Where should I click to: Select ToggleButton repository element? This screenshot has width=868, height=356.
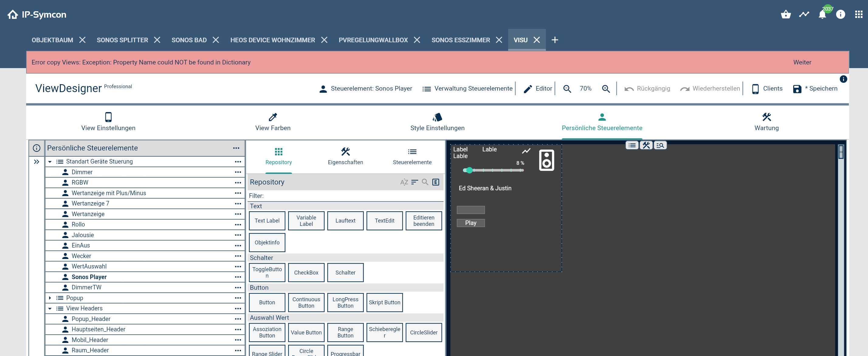coord(267,273)
